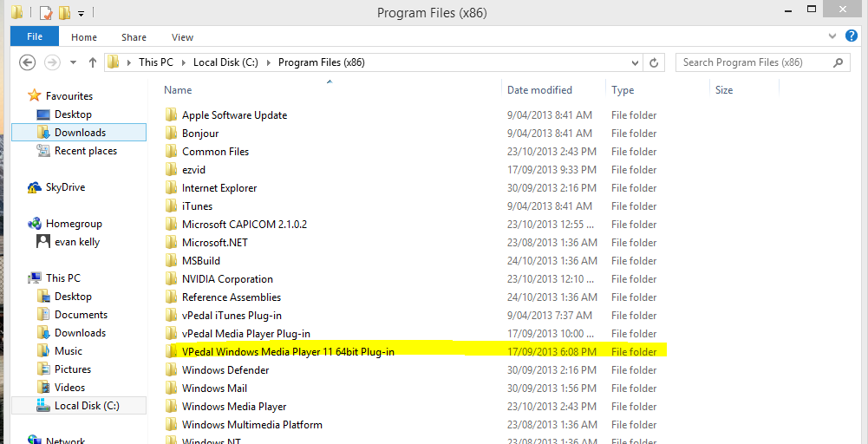Select the Apple Software Update folder icon

point(171,115)
